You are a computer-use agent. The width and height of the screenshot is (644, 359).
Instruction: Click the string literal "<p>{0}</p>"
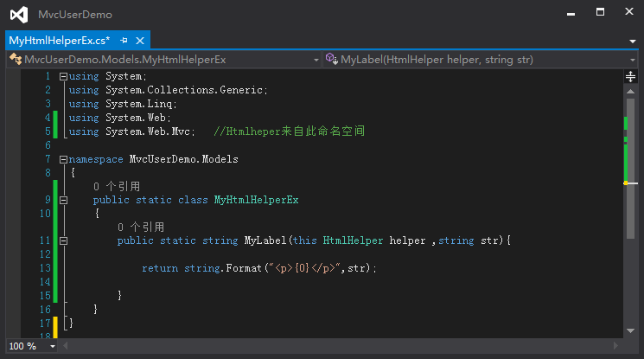(305, 268)
